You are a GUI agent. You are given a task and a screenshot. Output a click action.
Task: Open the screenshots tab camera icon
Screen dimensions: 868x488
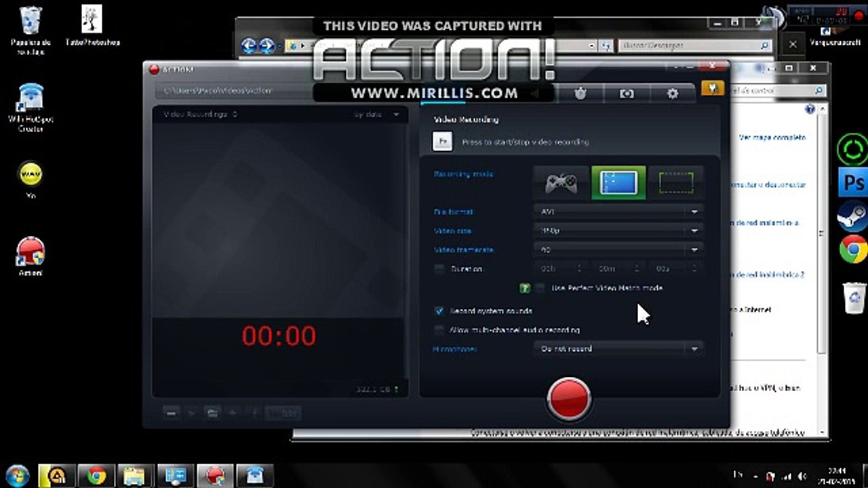point(627,94)
